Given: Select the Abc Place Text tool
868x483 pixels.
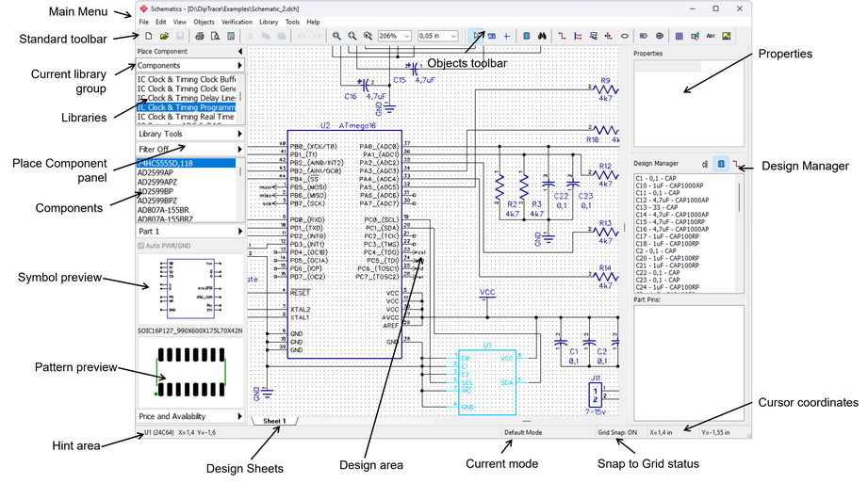Looking at the screenshot, I should click(x=711, y=36).
